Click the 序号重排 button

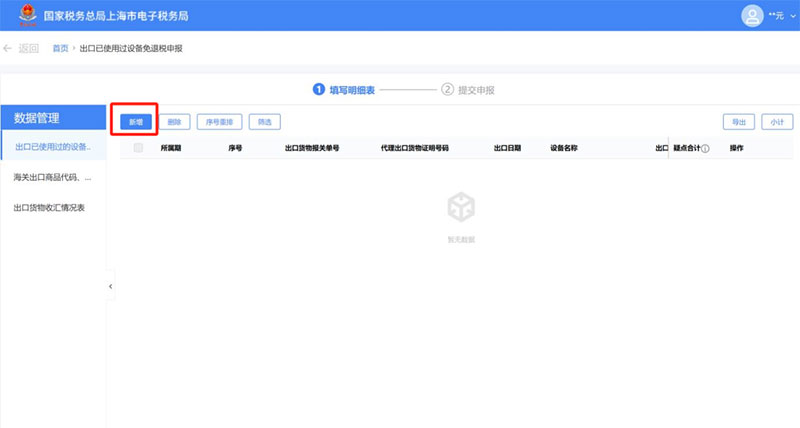(x=219, y=122)
